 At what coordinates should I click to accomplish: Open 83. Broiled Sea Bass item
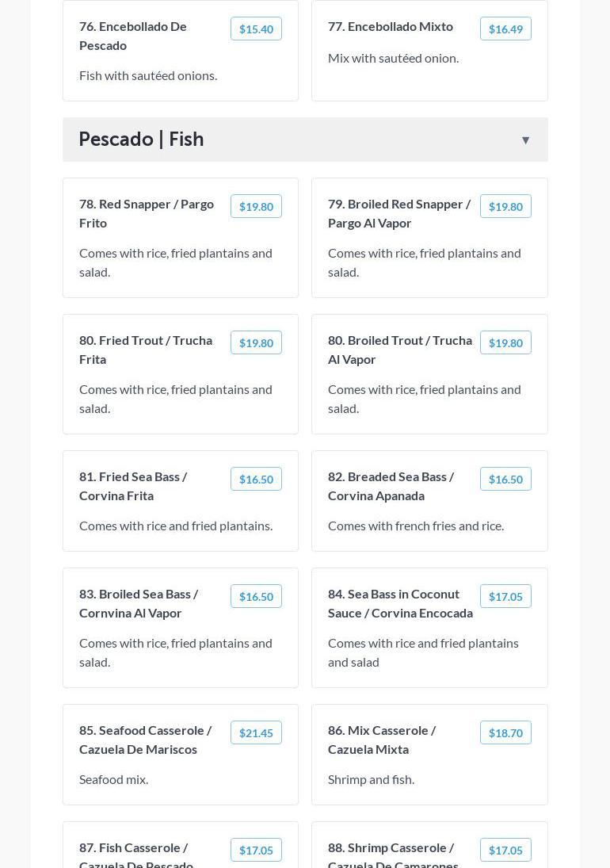pos(139,603)
